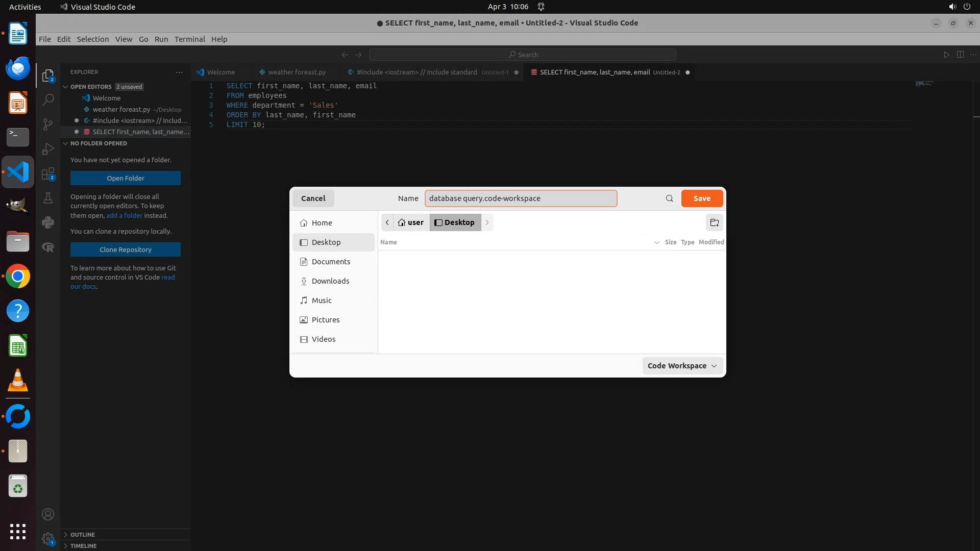The image size is (980, 551).
Task: Click the Clone Repository button
Action: click(x=126, y=249)
